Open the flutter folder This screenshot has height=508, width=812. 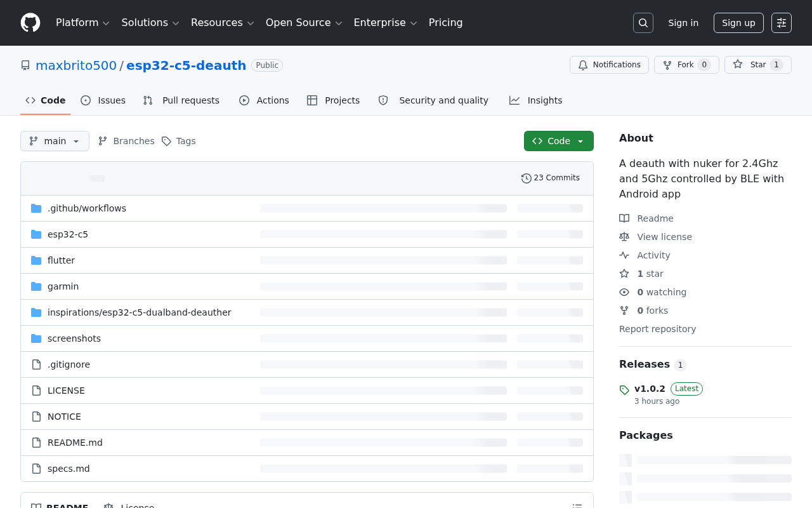[61, 260]
